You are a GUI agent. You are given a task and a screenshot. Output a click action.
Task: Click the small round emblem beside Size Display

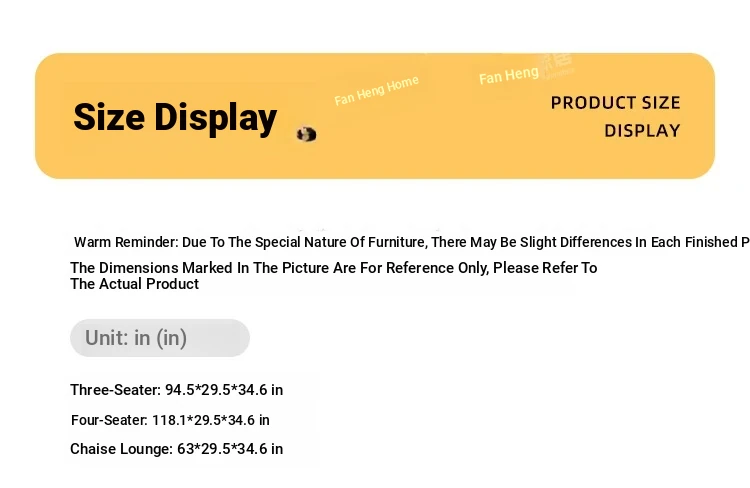307,134
